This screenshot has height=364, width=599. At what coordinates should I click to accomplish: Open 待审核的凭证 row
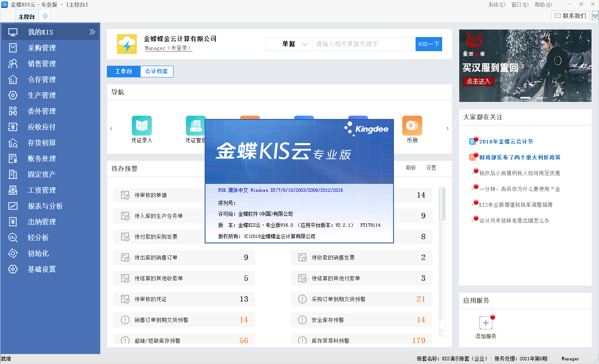pyautogui.click(x=184, y=299)
